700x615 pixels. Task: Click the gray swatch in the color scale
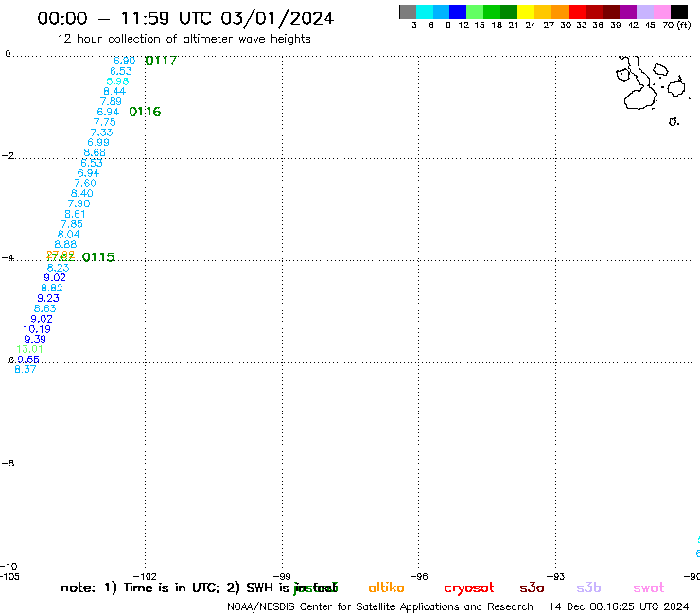pyautogui.click(x=408, y=11)
